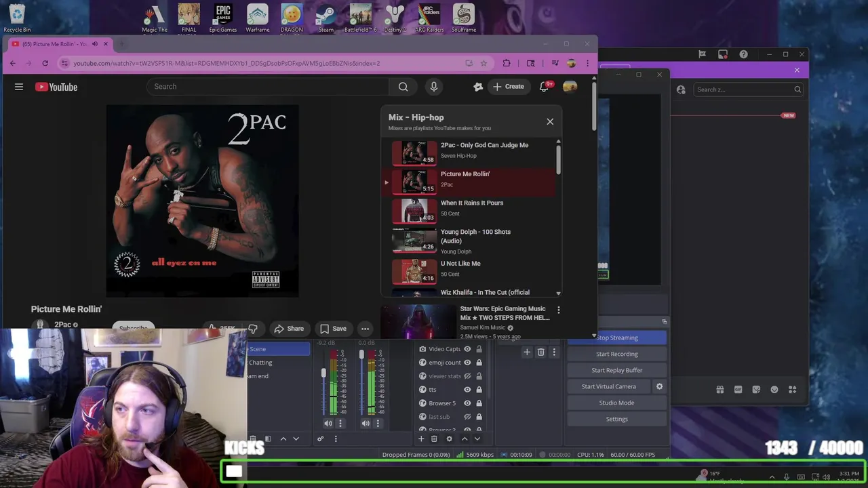Image resolution: width=868 pixels, height=488 pixels.
Task: Click Start Replay Buffer in OBS
Action: [617, 370]
